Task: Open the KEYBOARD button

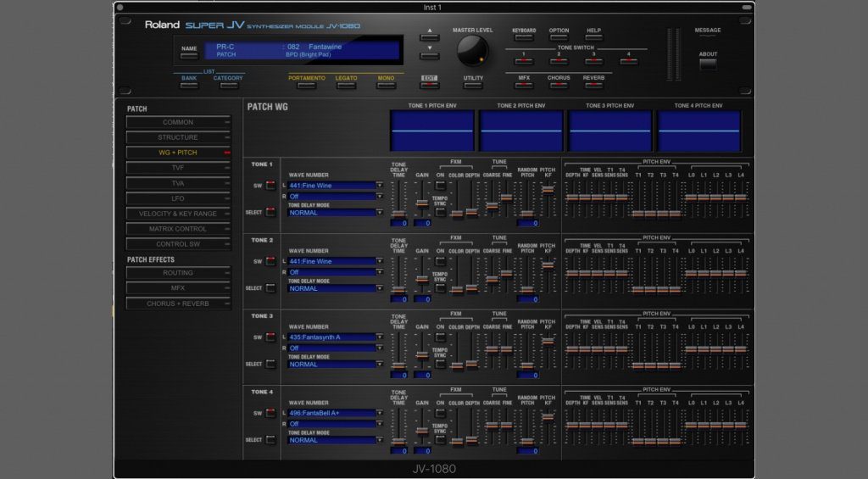Action: (x=524, y=37)
